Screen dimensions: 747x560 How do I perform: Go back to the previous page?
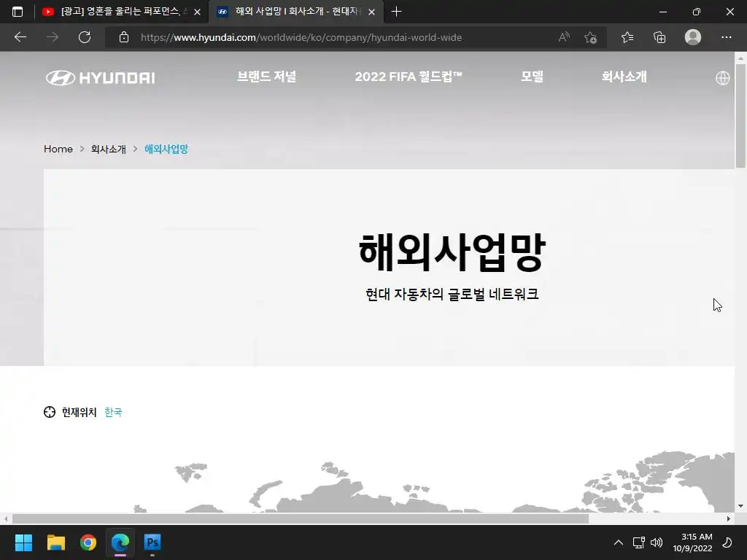20,37
